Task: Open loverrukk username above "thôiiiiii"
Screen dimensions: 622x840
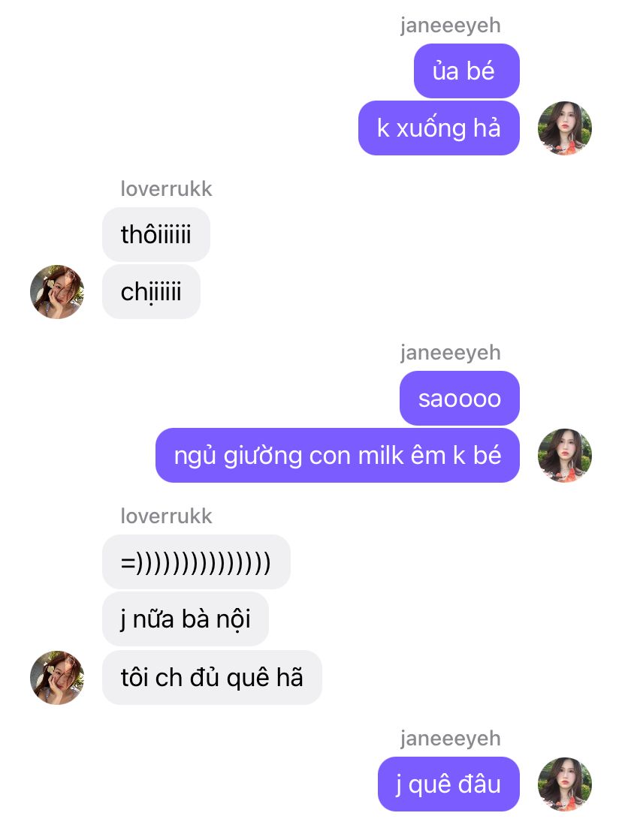Action: [166, 188]
